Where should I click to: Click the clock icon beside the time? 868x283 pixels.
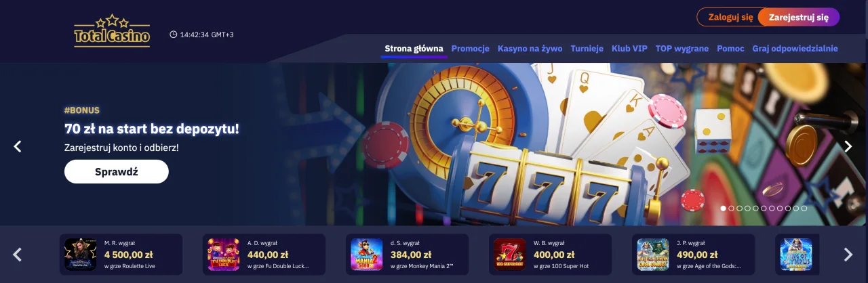pos(174,35)
